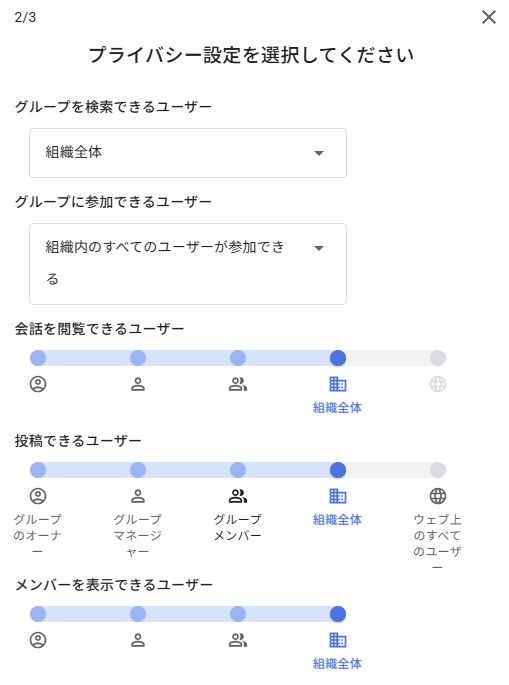Set 投稿できるユーザー slider to group manager stop

pyautogui.click(x=138, y=470)
